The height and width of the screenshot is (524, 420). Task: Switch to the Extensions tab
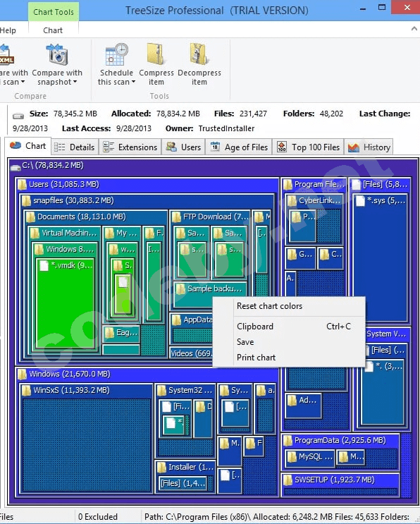point(130,147)
